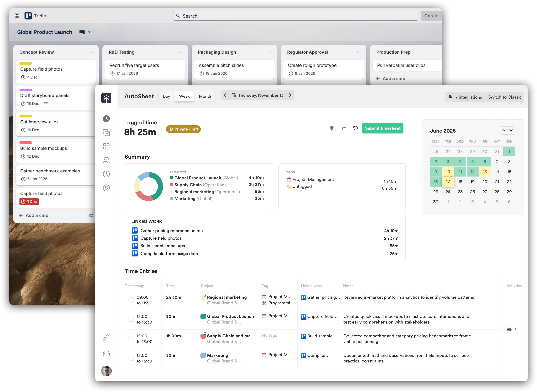Open the pie chart reports sidebar icon

tap(106, 174)
